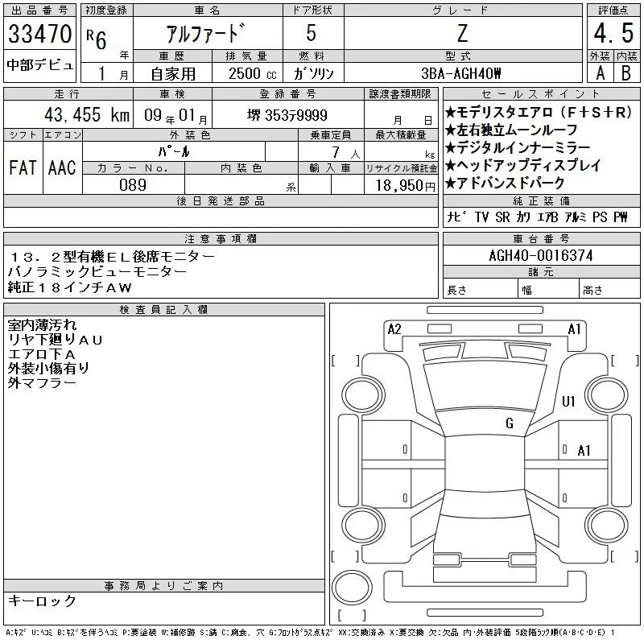Click the door count value 5
The width and height of the screenshot is (644, 644).
click(x=312, y=33)
